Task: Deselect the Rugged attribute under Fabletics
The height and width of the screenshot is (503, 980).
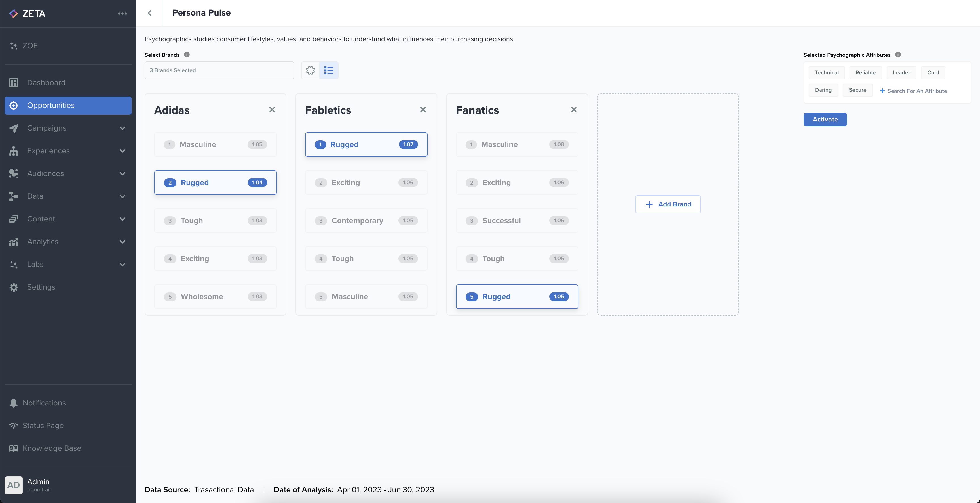Action: coord(366,144)
